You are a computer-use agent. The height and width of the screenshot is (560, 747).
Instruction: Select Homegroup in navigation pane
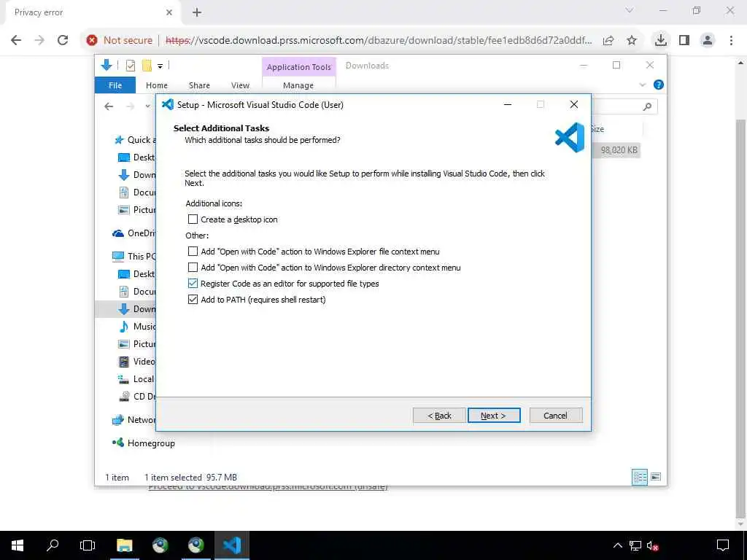click(x=144, y=443)
